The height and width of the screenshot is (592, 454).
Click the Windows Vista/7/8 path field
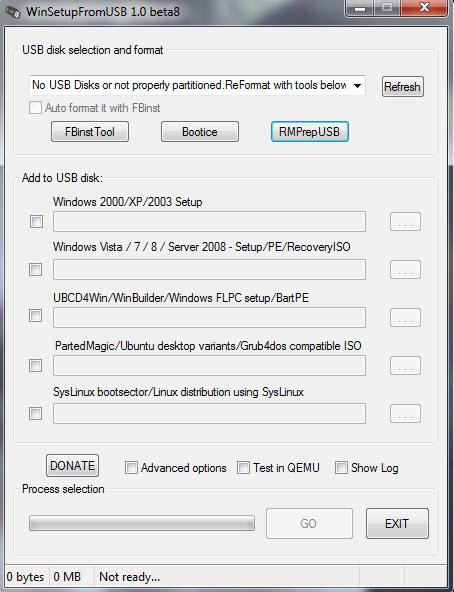(x=209, y=270)
